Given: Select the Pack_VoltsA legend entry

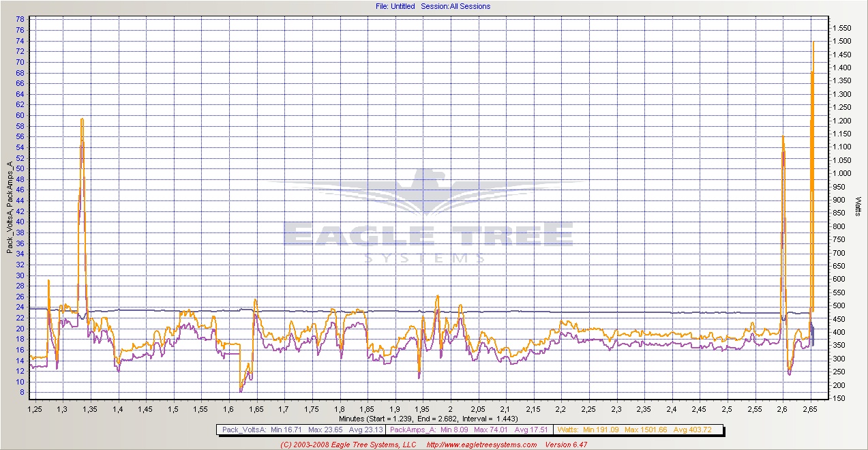Looking at the screenshot, I should 301,430.
